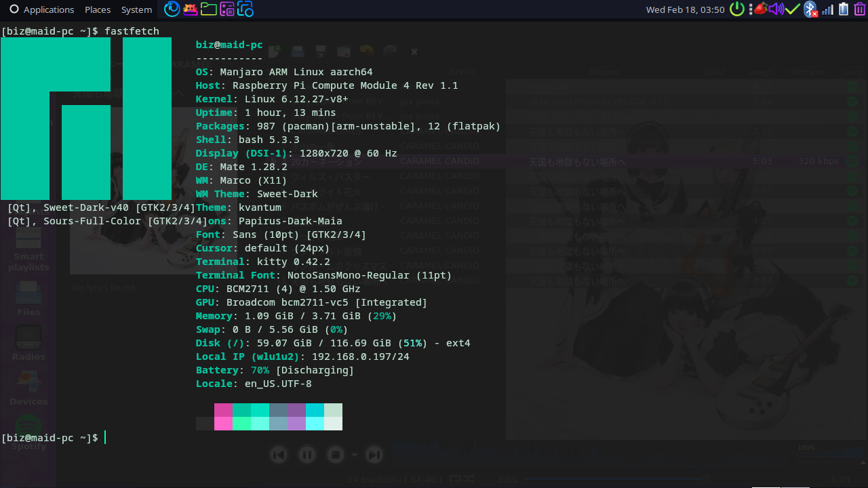Viewport: 868px width, 488px height.
Task: Click "No lyrics found." in music player
Action: 105,287
